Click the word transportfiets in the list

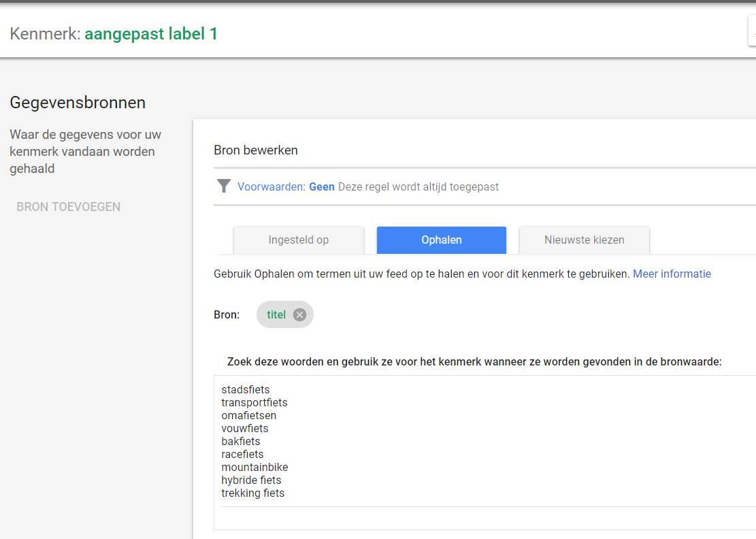[254, 403]
